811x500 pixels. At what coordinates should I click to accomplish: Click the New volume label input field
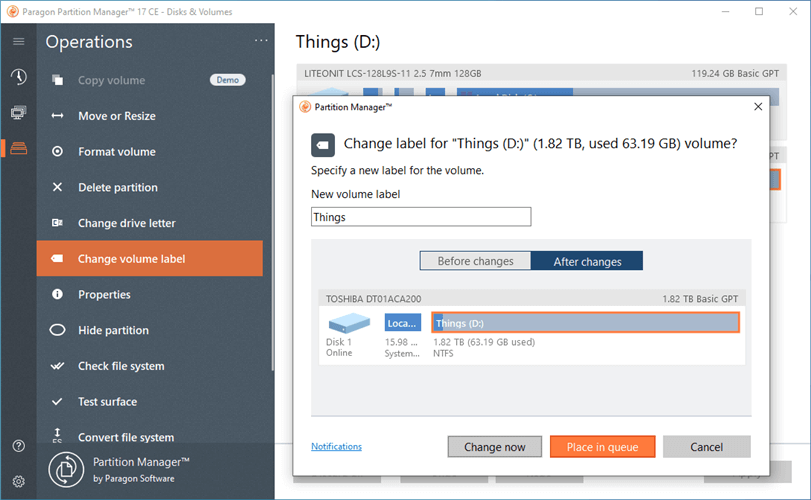(421, 217)
